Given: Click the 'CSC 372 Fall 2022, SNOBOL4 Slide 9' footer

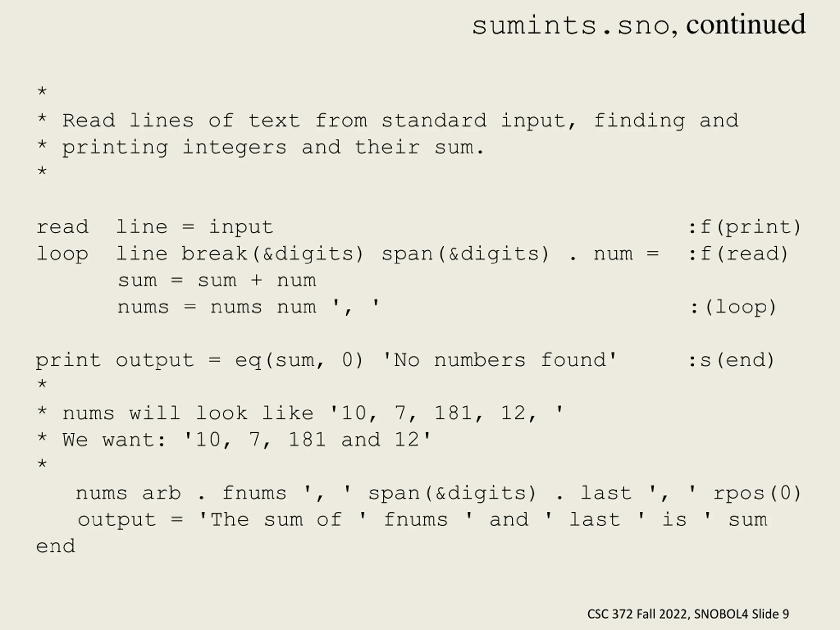Looking at the screenshot, I should [688, 614].
